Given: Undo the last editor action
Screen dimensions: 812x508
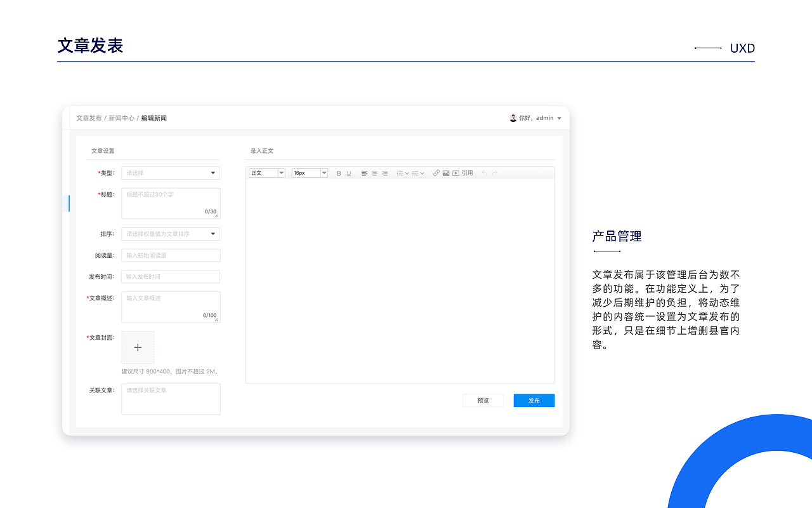Looking at the screenshot, I should click(485, 173).
